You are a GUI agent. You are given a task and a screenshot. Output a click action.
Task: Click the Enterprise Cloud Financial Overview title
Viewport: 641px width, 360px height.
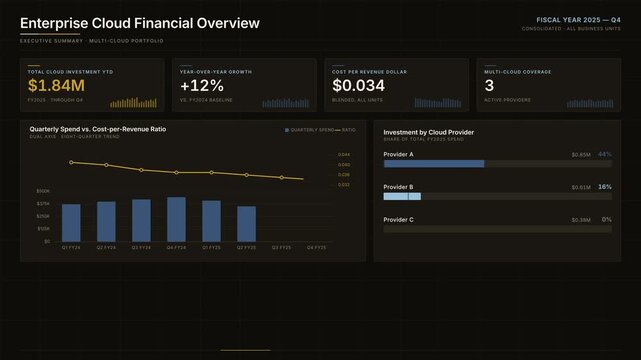140,23
